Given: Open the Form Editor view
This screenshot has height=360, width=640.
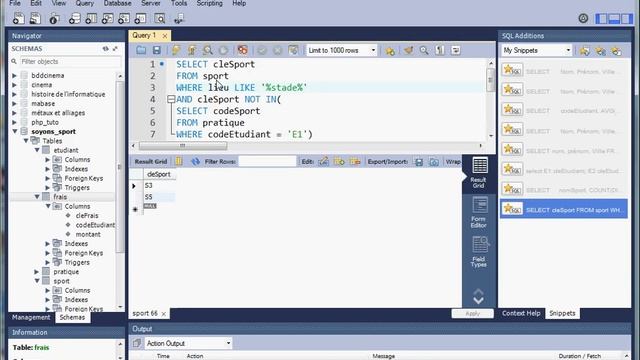Looking at the screenshot, I should [x=479, y=212].
